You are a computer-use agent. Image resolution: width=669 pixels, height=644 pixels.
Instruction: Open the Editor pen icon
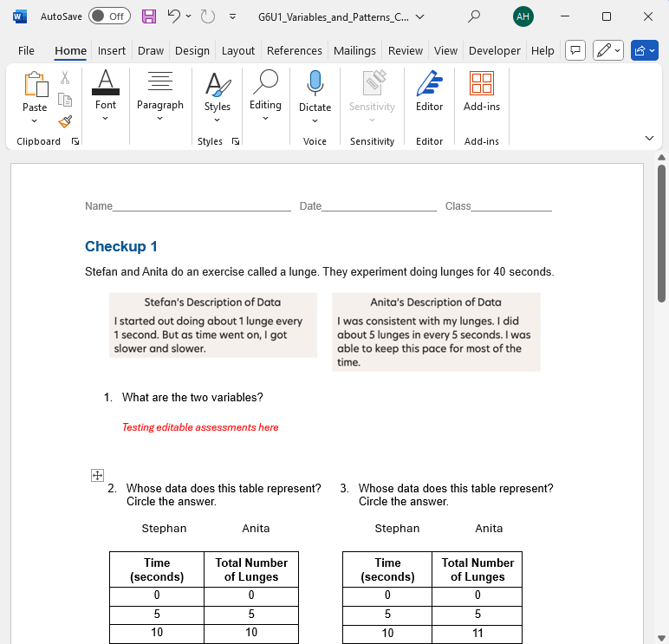429,85
